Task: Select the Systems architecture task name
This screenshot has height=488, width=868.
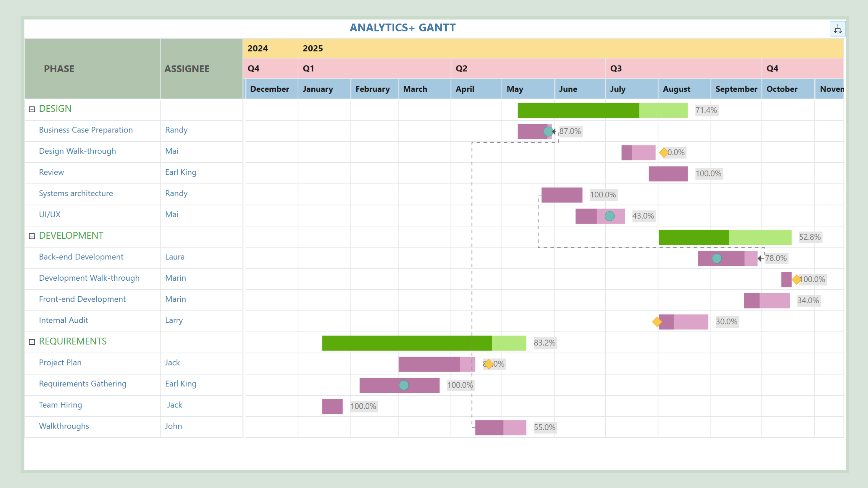Action: point(76,193)
